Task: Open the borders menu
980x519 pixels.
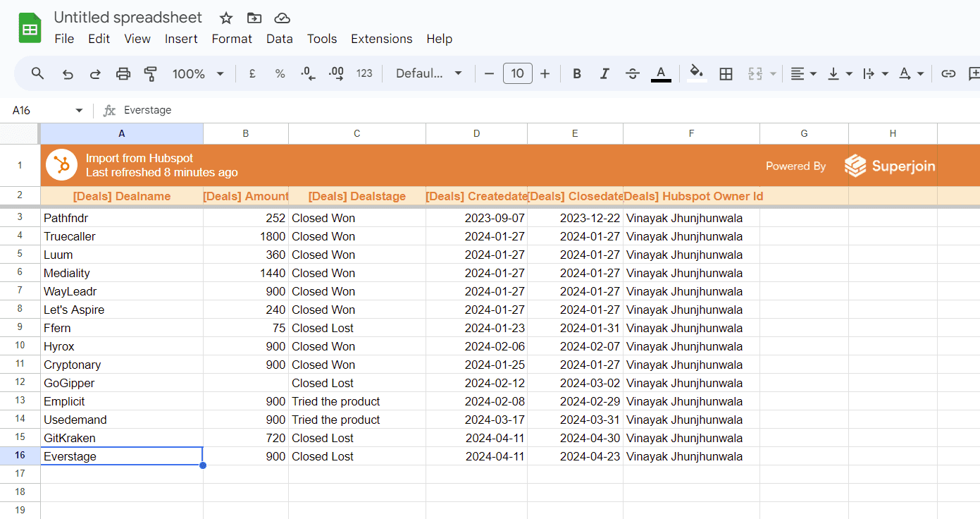Action: tap(726, 73)
